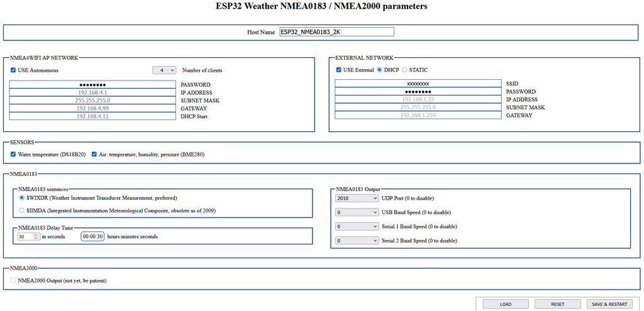Click the page title ESP32 Weather parameters
Viewport: 644px width, 311px height.
(x=321, y=6)
